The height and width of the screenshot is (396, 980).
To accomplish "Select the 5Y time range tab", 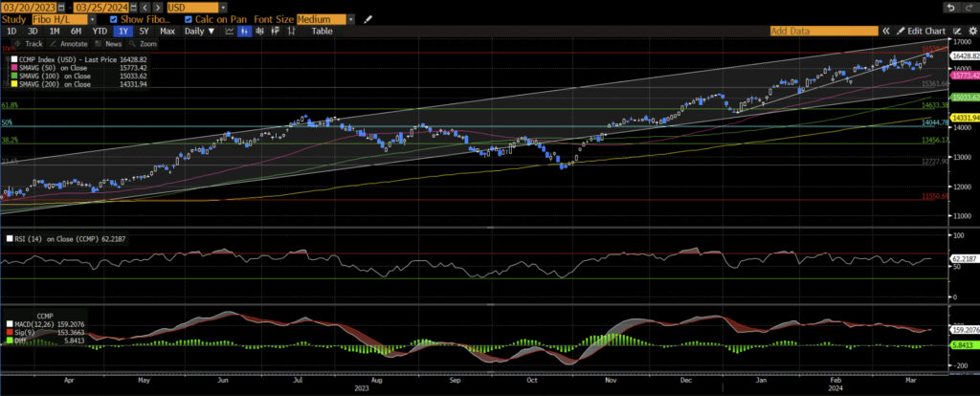I will click(143, 31).
